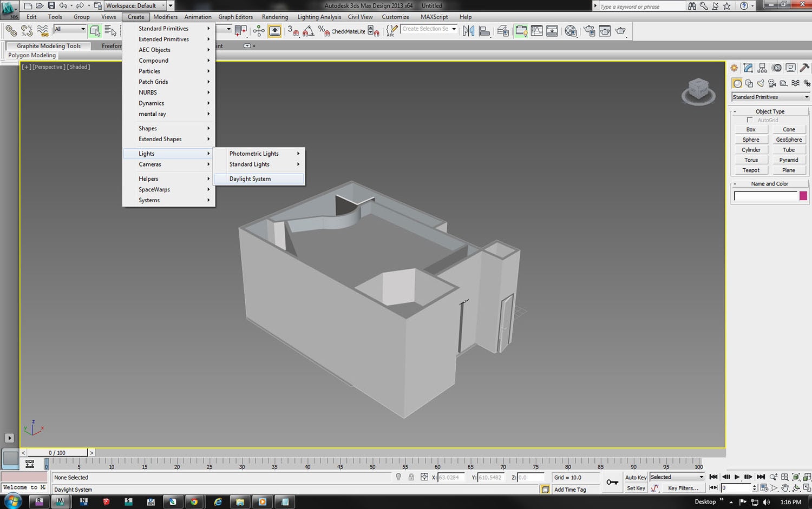The image size is (812, 509).
Task: Toggle the Auto Key button
Action: pos(636,477)
